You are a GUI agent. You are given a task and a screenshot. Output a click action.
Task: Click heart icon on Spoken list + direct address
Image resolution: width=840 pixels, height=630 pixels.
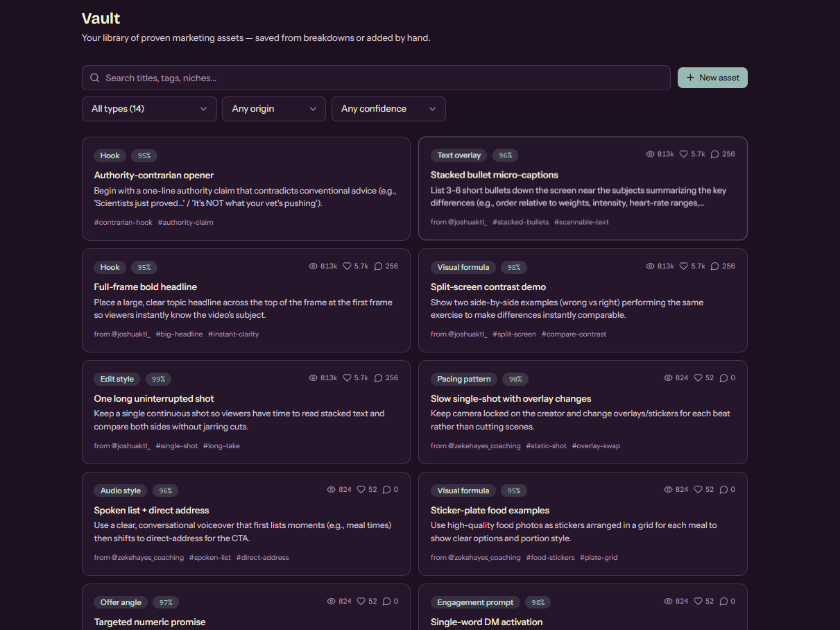pyautogui.click(x=361, y=490)
